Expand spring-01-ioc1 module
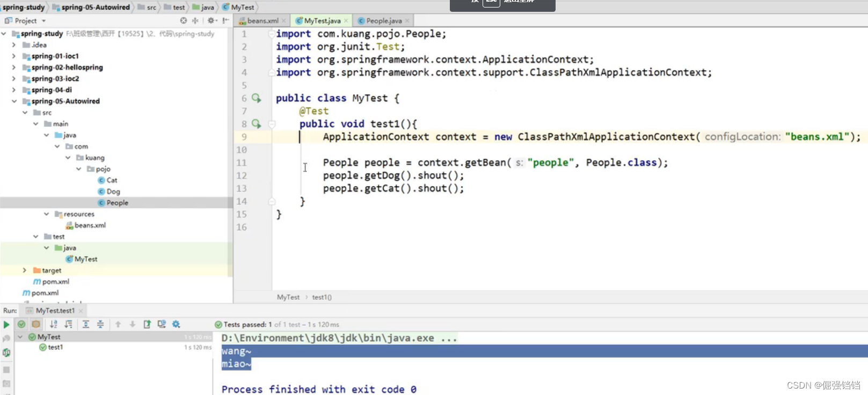Image resolution: width=868 pixels, height=395 pixels. 14,56
